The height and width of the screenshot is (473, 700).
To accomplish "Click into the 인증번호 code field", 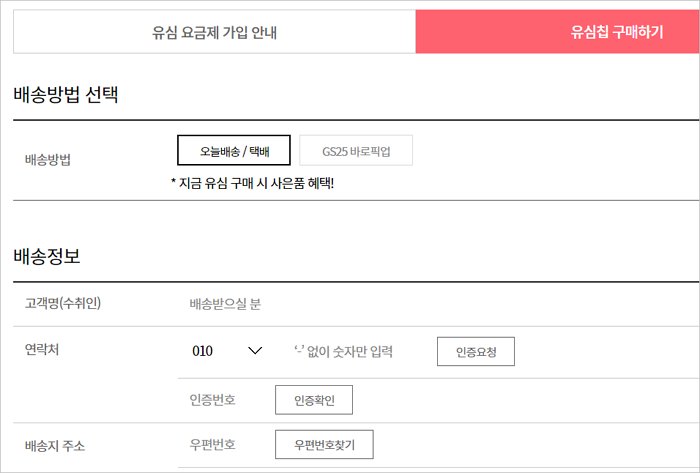I will (213, 400).
